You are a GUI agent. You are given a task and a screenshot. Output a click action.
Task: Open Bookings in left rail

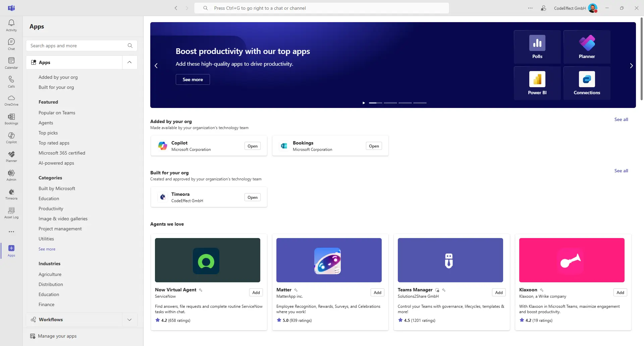(11, 119)
